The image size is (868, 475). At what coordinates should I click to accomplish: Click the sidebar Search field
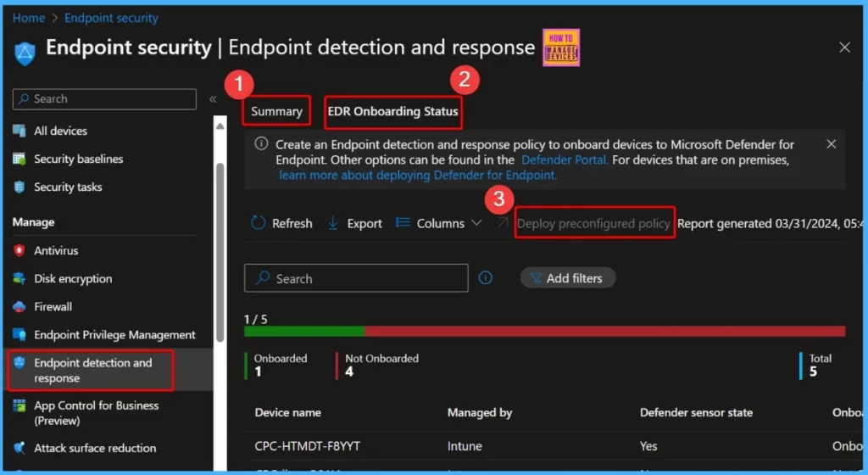point(104,99)
